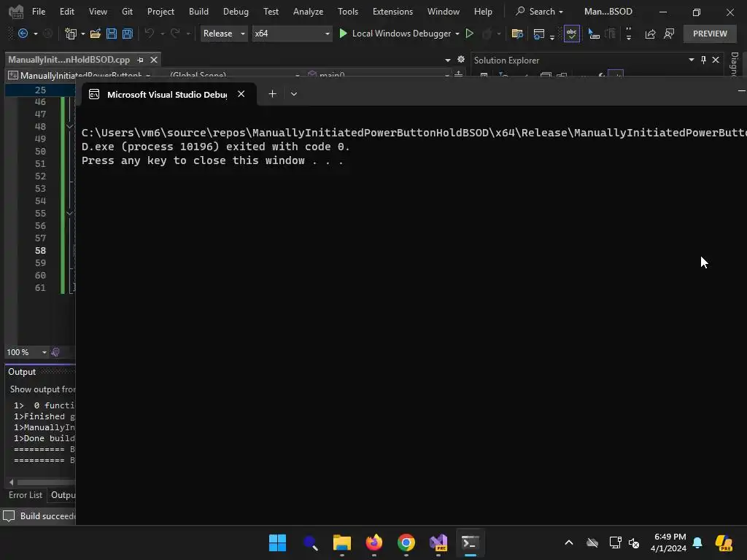Viewport: 747px width, 560px height.
Task: Launch Firefox from the taskbar
Action: pos(374,542)
